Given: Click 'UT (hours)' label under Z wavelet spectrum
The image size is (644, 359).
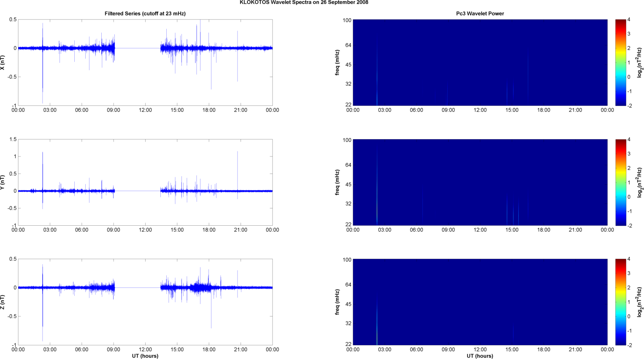Looking at the screenshot, I should 480,356.
